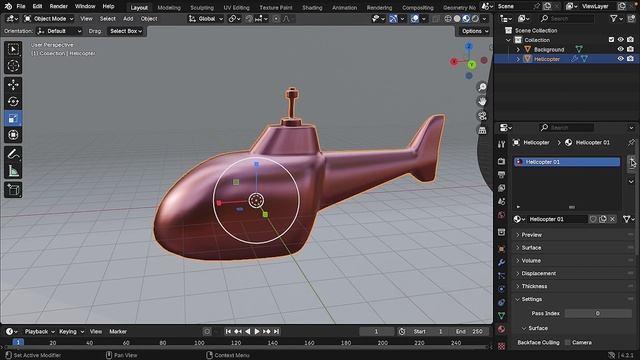Viewport: 640px width, 360px height.
Task: Select the Rotate tool
Action: coord(13,101)
